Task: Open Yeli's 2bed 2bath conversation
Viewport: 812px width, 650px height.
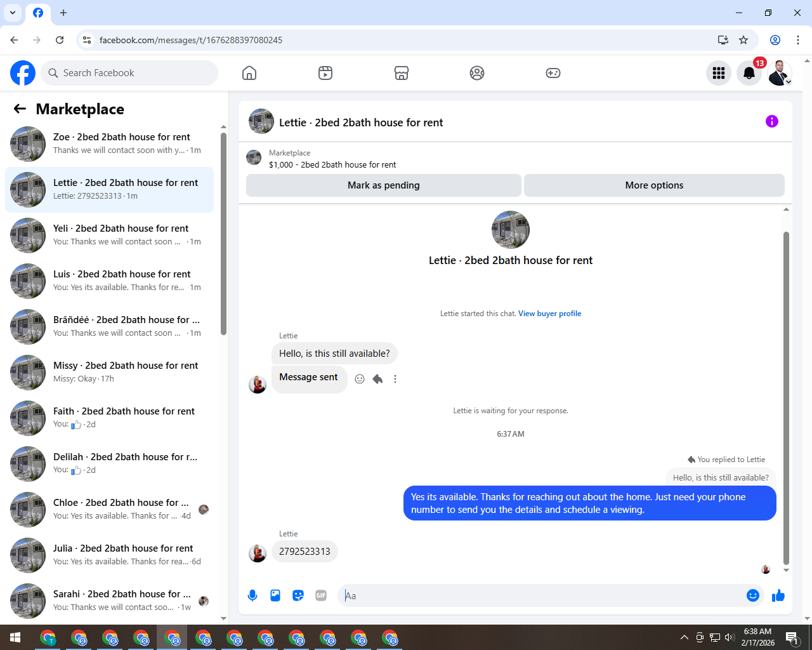Action: tap(109, 235)
